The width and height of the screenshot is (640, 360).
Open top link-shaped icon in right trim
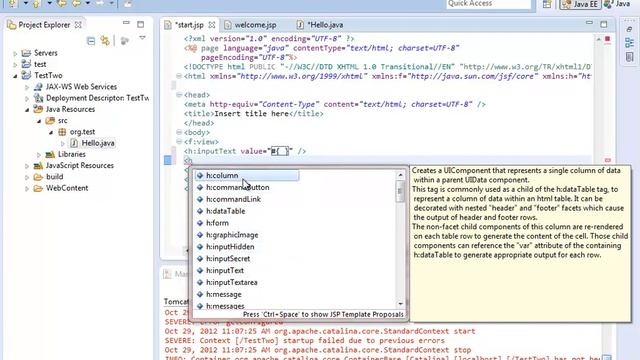629,29
